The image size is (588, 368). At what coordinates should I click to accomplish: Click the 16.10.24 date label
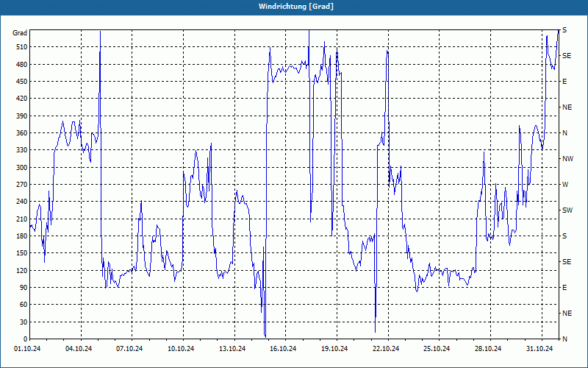[283, 349]
